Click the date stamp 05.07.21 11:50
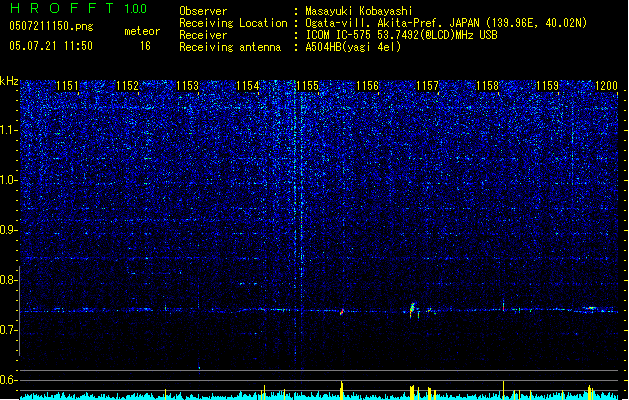Image resolution: width=629 pixels, height=400 pixels. click(51, 46)
